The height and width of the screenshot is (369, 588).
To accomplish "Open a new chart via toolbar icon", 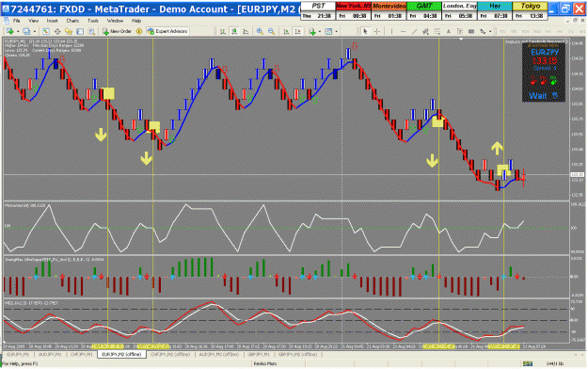I will coord(9,31).
